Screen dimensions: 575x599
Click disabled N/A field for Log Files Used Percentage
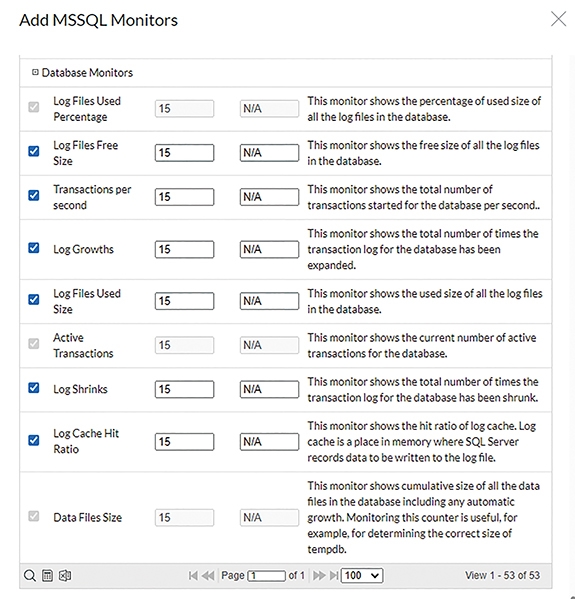tap(269, 109)
